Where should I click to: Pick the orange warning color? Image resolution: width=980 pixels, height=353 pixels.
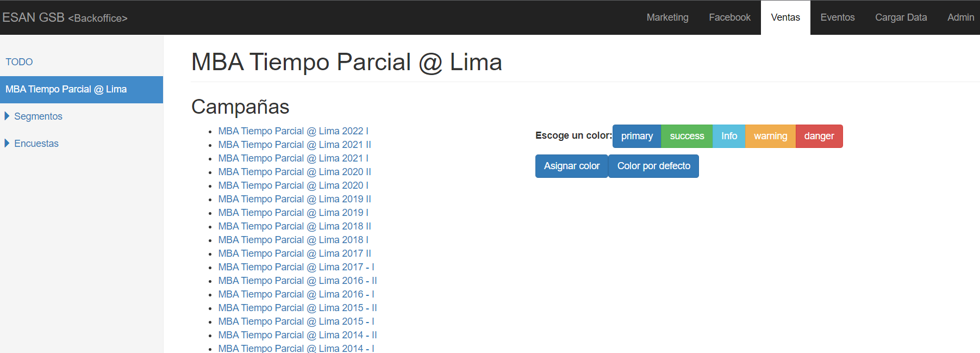[x=770, y=136]
